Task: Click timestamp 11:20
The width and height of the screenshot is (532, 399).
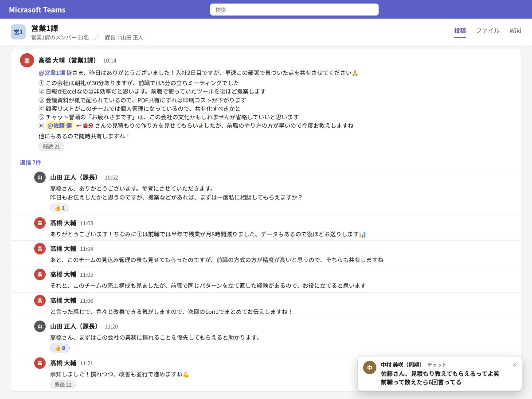Action: [111, 327]
